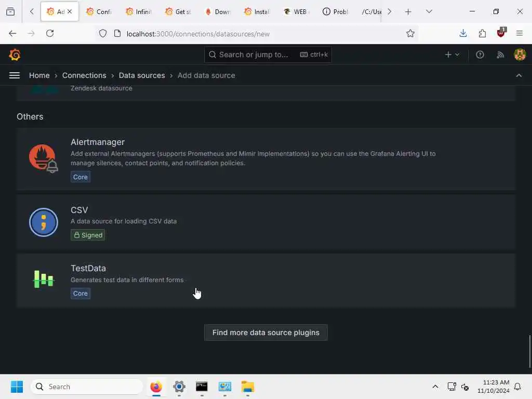
Task: Open the uBlock shield extension icon
Action: (501, 33)
